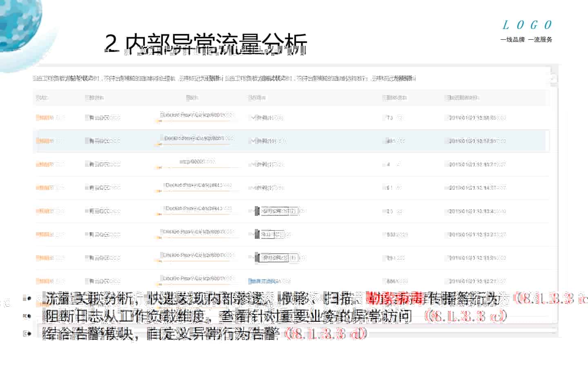Click the red reference (8.1.3.3 c) on the 阻断日志 bullet
The width and height of the screenshot is (588, 368).
tap(465, 316)
